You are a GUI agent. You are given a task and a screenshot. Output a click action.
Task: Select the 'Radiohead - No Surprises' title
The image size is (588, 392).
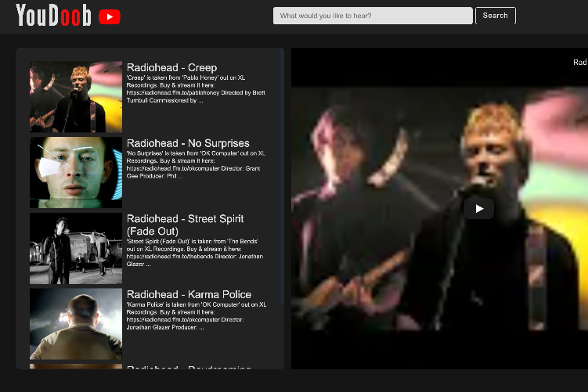click(188, 143)
